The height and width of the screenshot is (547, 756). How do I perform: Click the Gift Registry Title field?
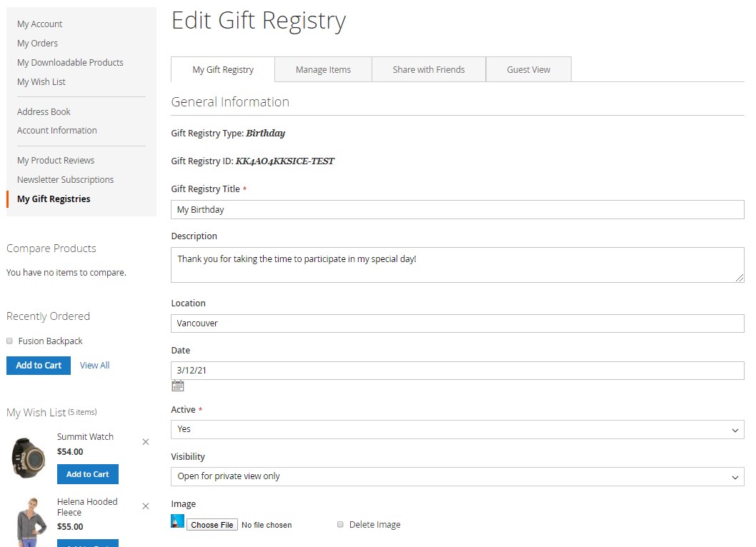457,210
